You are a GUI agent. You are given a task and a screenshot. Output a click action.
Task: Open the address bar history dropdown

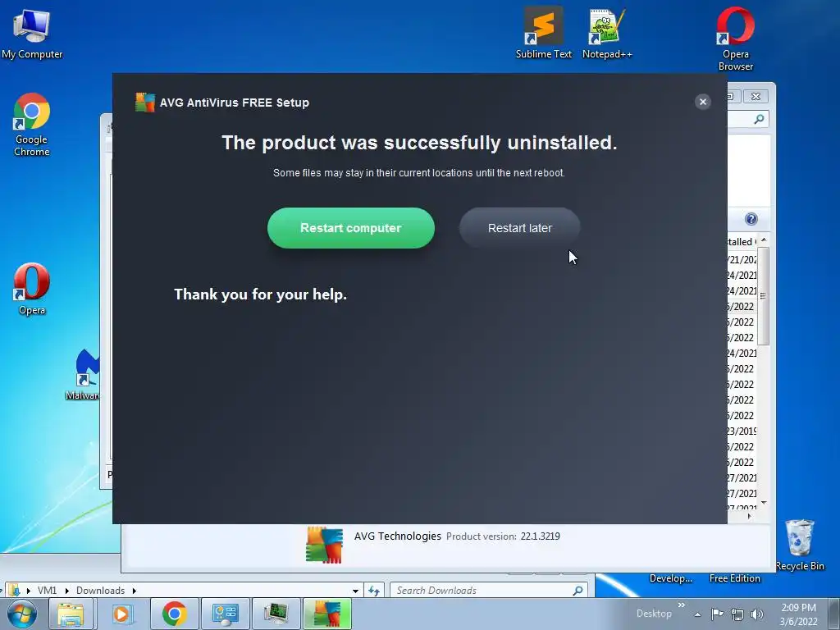tap(355, 591)
